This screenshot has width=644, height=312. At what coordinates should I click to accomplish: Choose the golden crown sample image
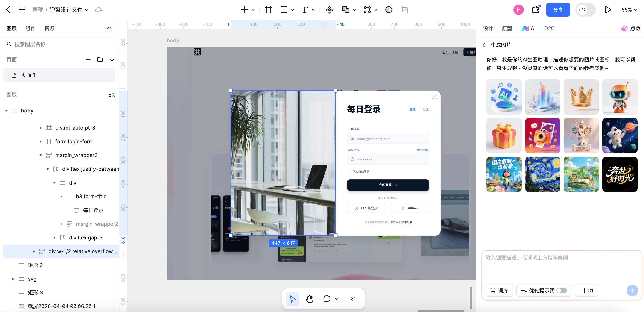click(581, 97)
